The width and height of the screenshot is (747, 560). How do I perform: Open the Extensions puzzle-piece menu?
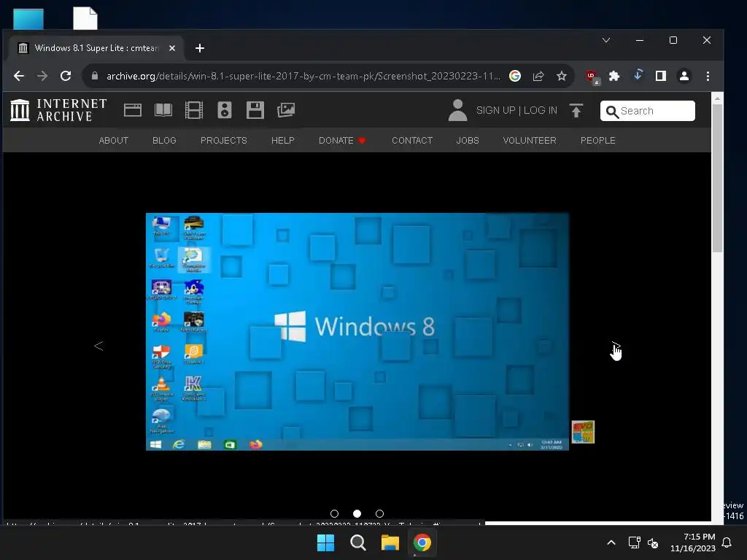[614, 76]
